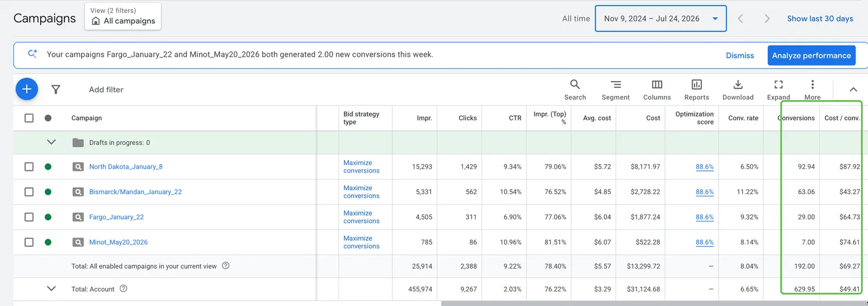The width and height of the screenshot is (868, 306).
Task: Expand the Drafts in progress row
Action: [52, 142]
